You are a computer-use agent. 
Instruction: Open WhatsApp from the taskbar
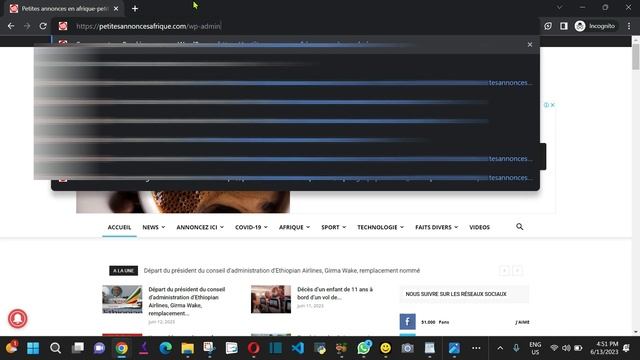click(364, 348)
